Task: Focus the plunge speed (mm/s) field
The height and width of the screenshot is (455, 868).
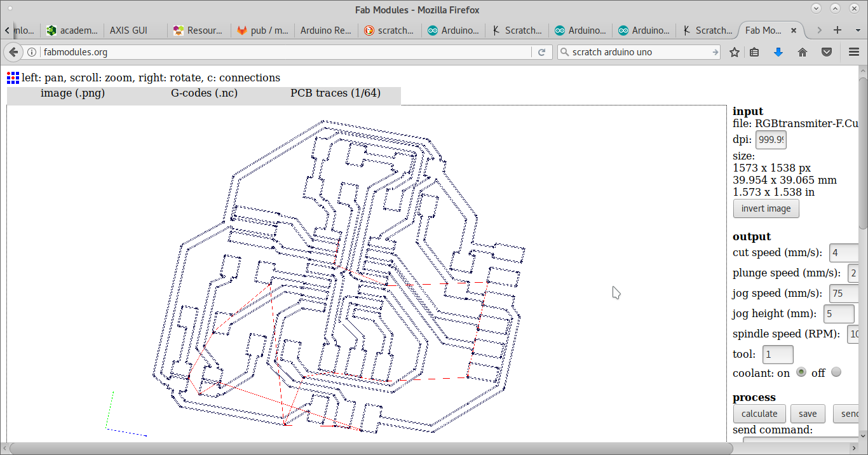Action: pos(853,273)
